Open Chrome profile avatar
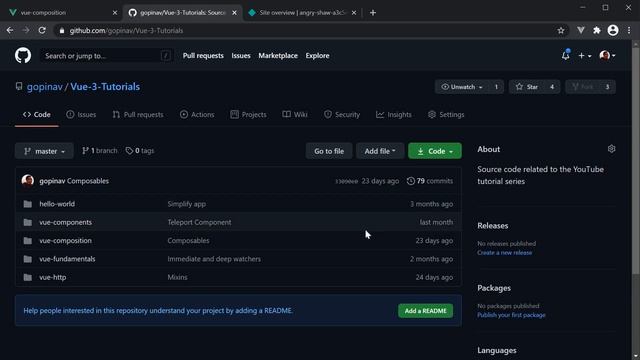The height and width of the screenshot is (360, 640). point(613,31)
